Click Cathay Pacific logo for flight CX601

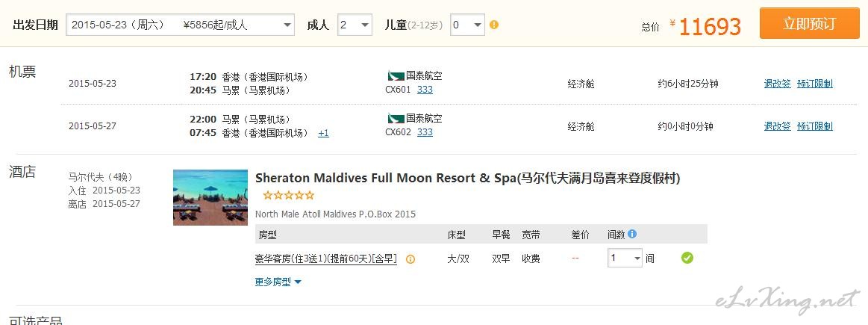point(395,76)
